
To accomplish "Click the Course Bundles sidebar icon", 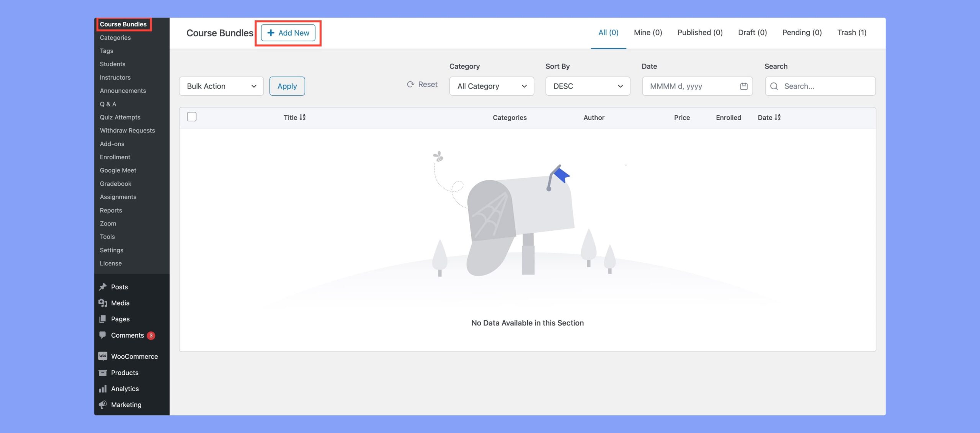I will coord(123,24).
